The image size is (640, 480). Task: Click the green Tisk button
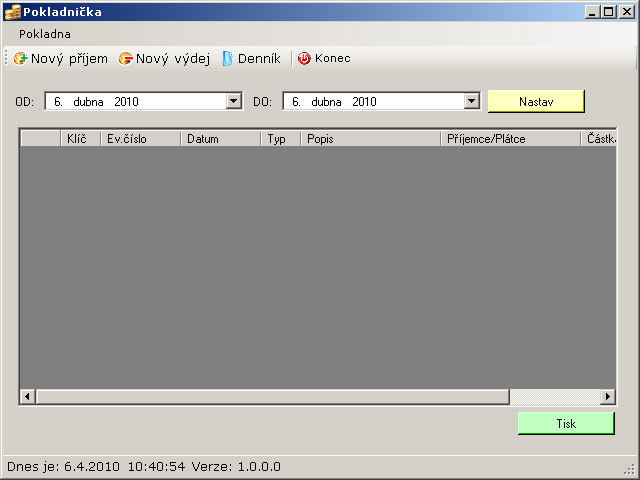pos(566,423)
